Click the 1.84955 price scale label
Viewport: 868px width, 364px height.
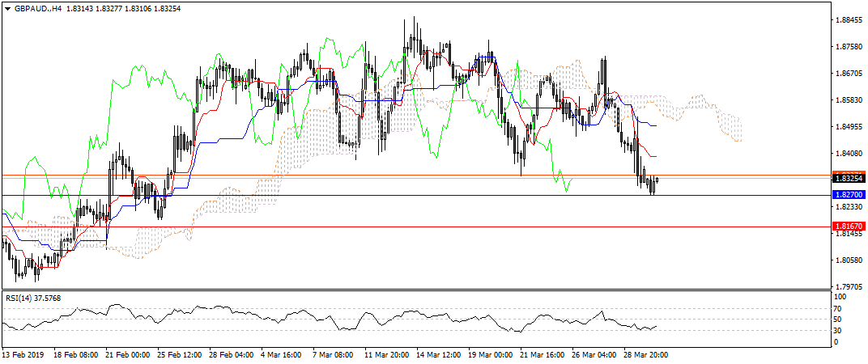847,127
